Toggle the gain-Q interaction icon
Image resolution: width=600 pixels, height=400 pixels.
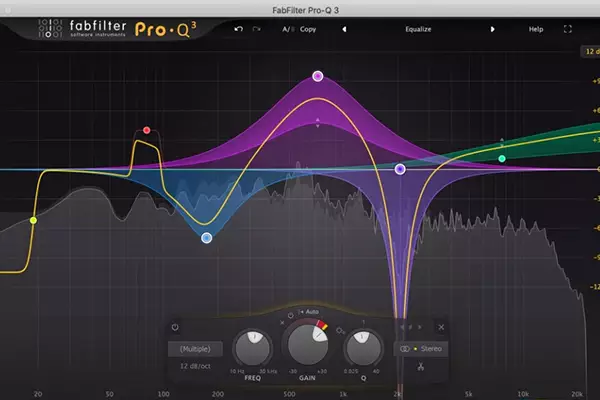[340, 331]
